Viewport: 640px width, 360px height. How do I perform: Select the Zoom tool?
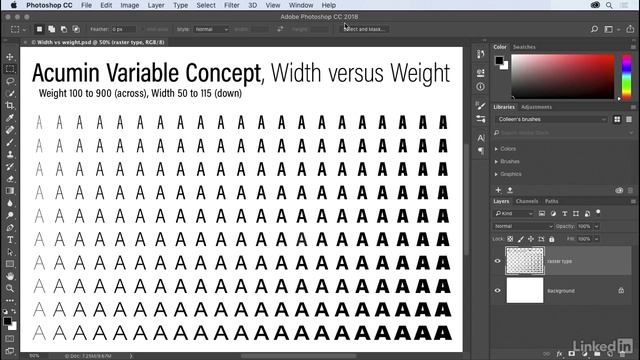pyautogui.click(x=10, y=289)
